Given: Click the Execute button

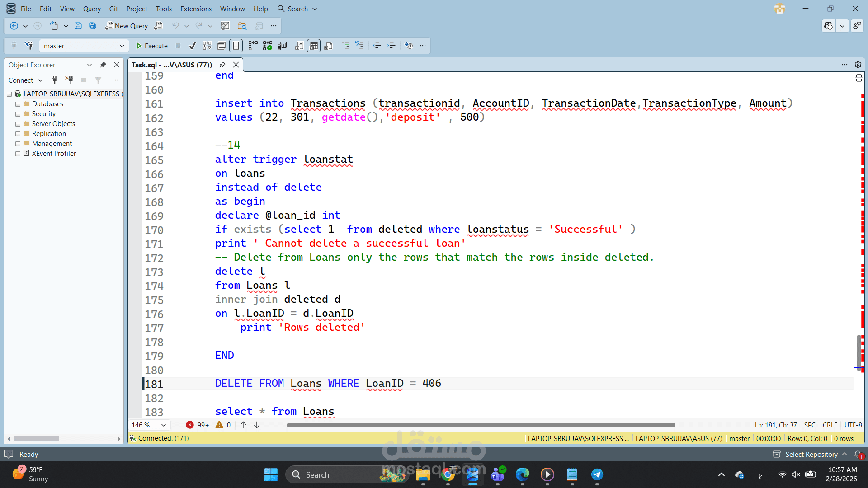Looking at the screenshot, I should tap(151, 45).
